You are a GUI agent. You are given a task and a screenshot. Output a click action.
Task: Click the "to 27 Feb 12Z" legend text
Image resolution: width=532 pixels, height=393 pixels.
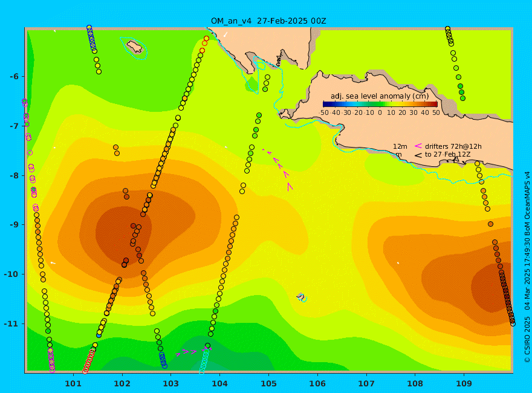[447, 154]
